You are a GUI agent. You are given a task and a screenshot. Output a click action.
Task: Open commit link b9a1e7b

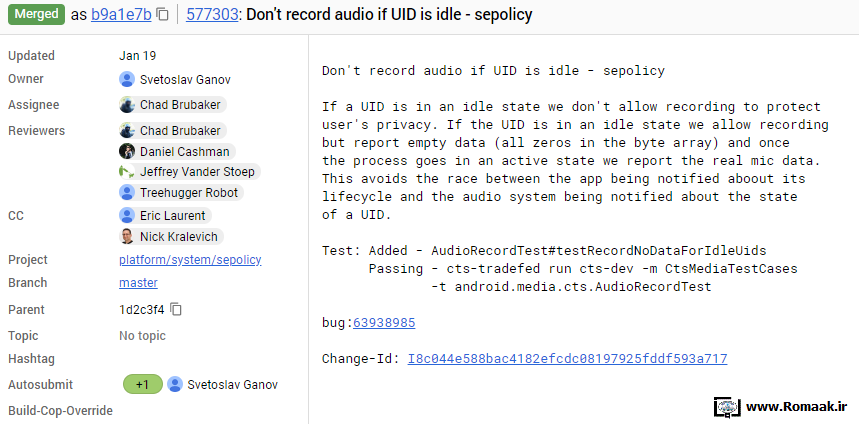coord(121,15)
